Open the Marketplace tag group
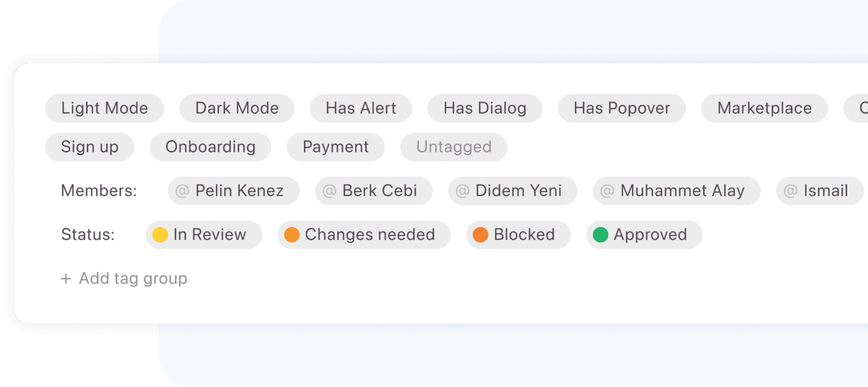Image resolution: width=868 pixels, height=387 pixels. pyautogui.click(x=764, y=108)
